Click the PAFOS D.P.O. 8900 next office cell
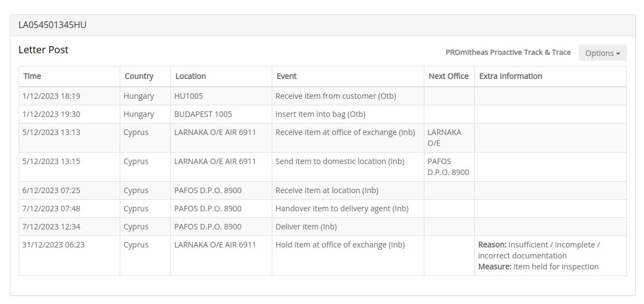This screenshot has height=304, width=644. tap(448, 167)
